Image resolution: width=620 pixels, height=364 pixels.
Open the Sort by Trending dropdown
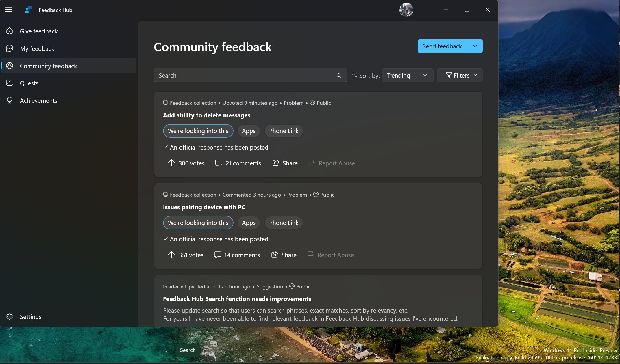click(x=407, y=75)
